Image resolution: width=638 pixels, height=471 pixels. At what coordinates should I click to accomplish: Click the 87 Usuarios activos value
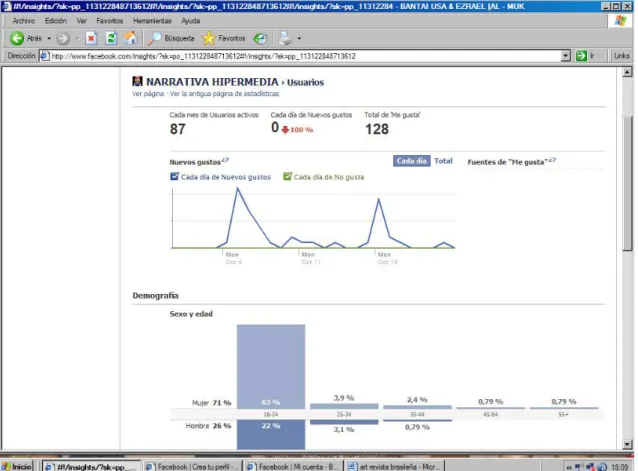pos(178,129)
